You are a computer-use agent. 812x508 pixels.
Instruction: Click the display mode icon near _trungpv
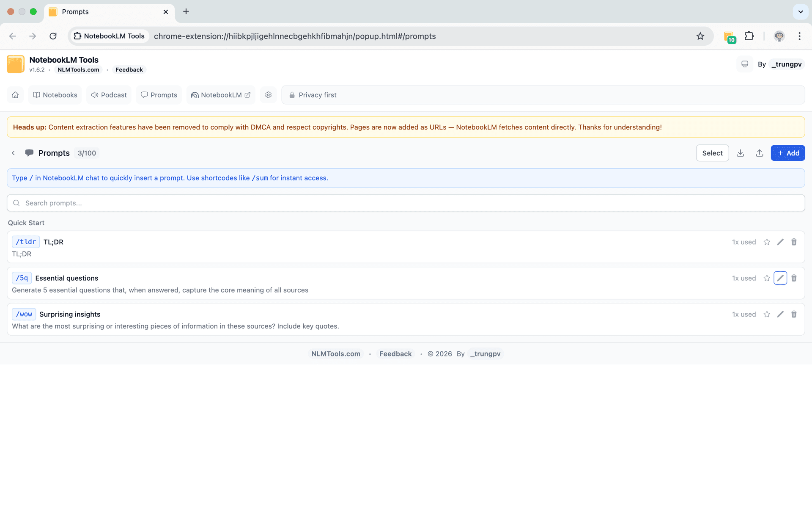click(745, 64)
